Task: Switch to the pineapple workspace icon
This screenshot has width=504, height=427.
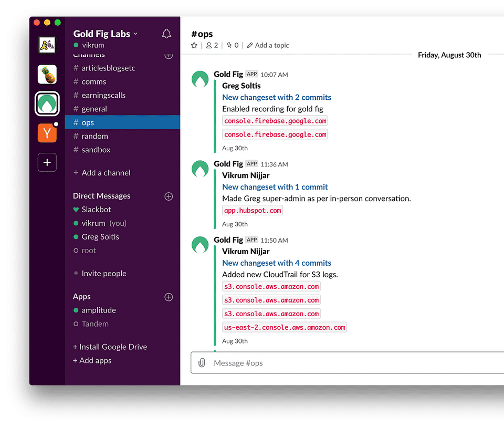Action: coord(47,75)
